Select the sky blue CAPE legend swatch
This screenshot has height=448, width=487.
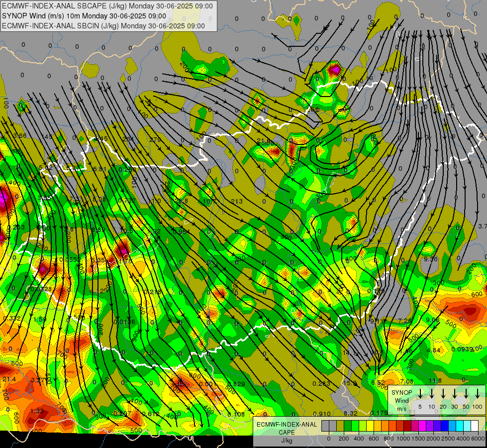click(452, 426)
